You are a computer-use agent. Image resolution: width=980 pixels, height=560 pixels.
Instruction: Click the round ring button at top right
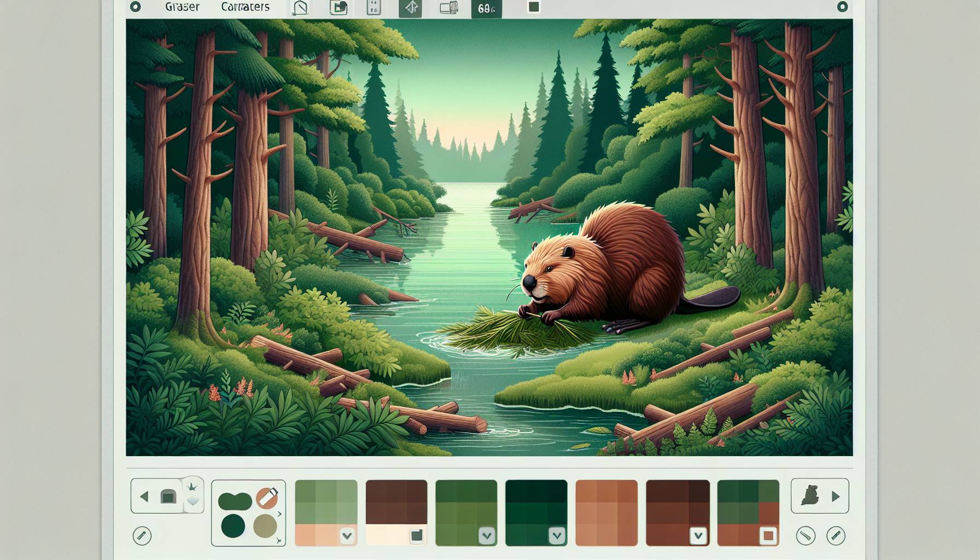coord(842,7)
